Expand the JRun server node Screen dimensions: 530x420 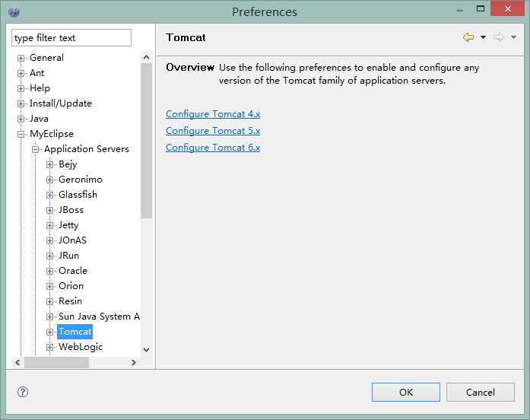(x=49, y=256)
